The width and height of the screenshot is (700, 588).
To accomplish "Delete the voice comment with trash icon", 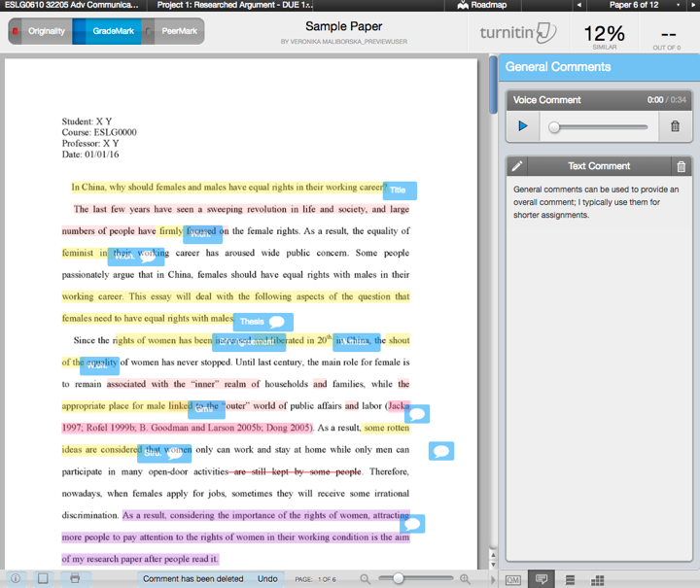I will point(675,126).
